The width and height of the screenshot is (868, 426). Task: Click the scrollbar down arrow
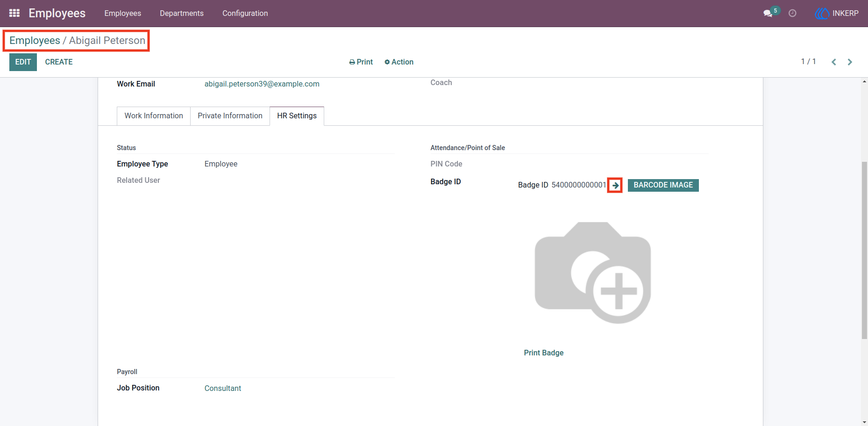point(864,422)
